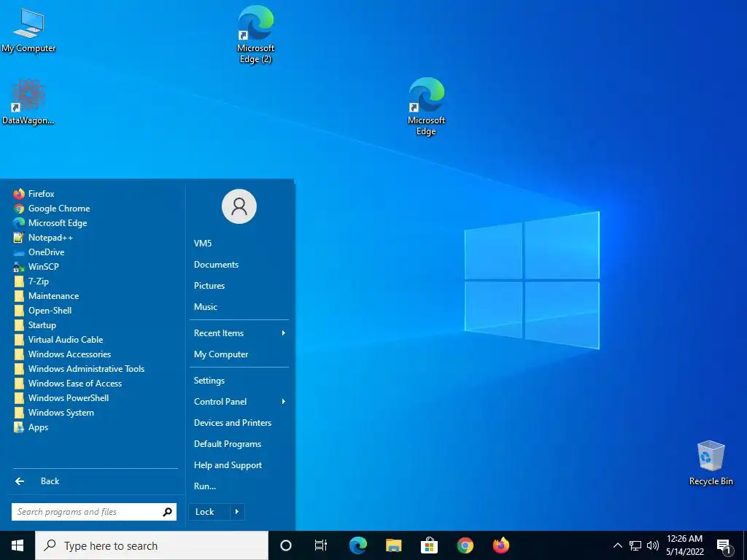Open Default Programs
The height and width of the screenshot is (560, 747).
(x=228, y=444)
